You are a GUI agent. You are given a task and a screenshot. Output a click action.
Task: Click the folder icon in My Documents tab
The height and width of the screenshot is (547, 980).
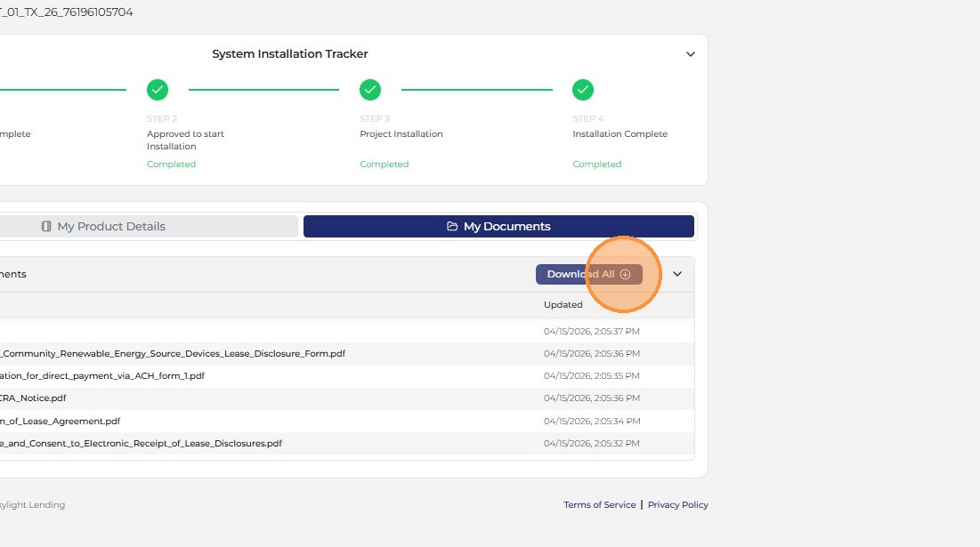click(x=452, y=226)
